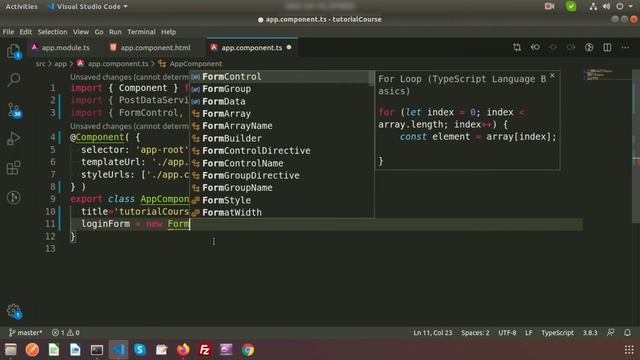Click the suggestion list scrollbar
Viewport: 640px width, 360px height.
(x=371, y=78)
